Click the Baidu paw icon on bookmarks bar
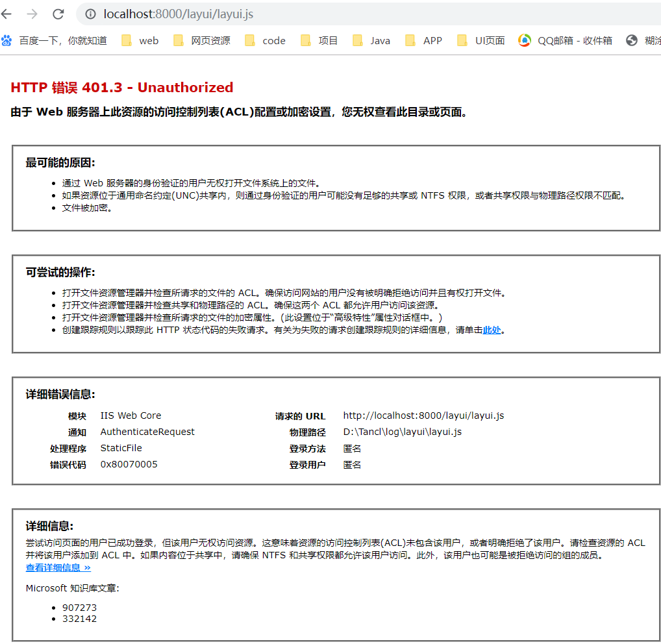Image resolution: width=661 pixels, height=644 pixels. (x=7, y=40)
